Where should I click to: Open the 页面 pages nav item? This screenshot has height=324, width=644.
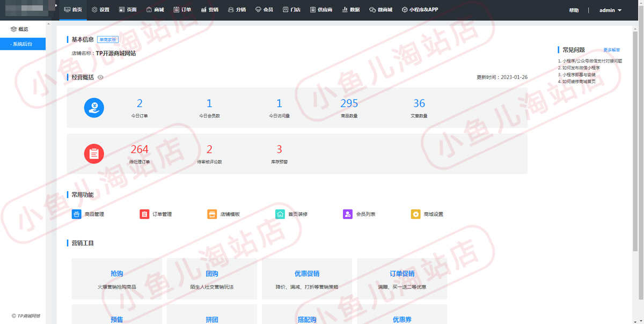pos(128,10)
